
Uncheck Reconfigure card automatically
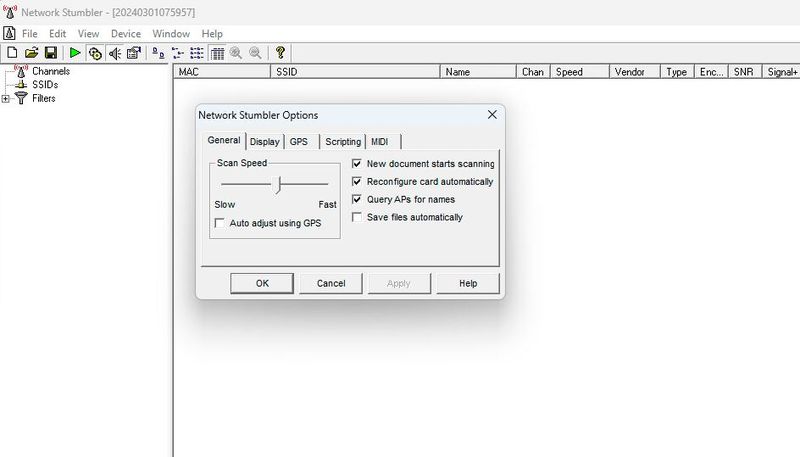[x=357, y=182]
